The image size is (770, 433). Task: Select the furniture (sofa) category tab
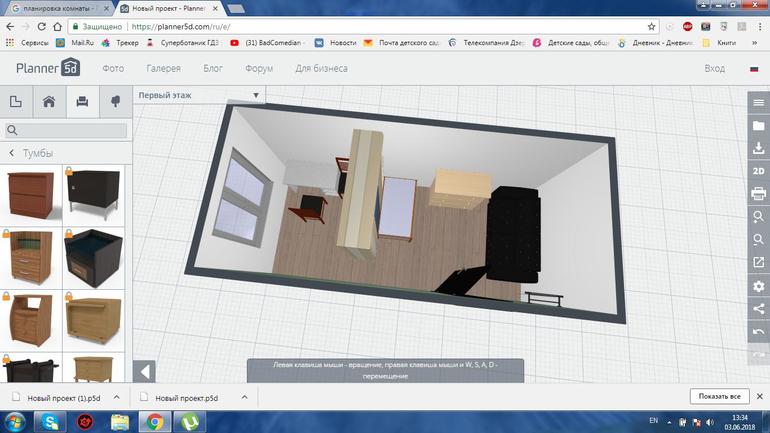(82, 102)
